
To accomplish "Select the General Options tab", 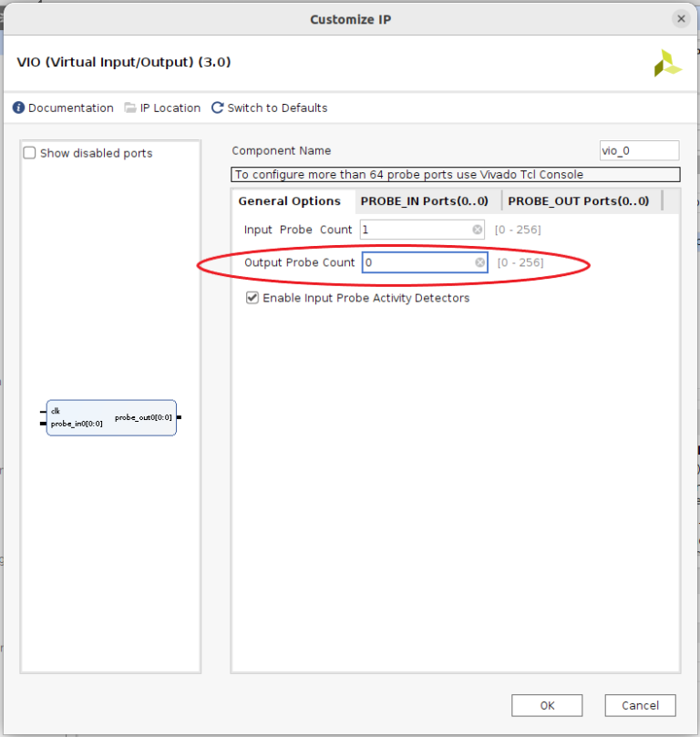I will 289,201.
